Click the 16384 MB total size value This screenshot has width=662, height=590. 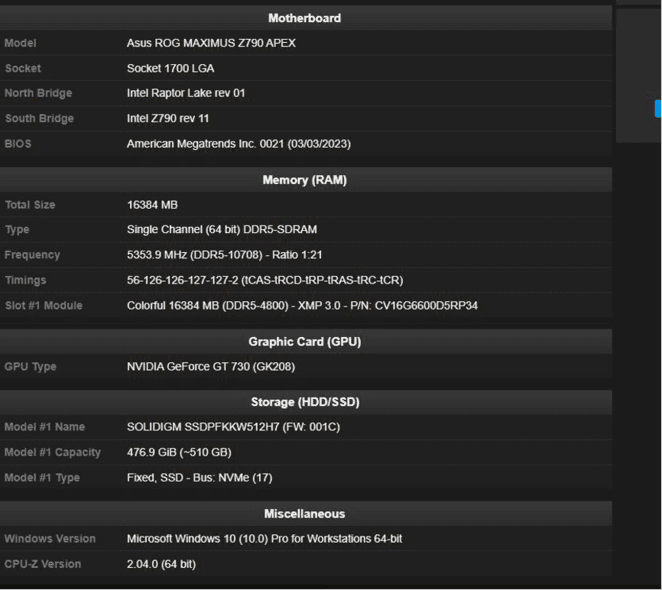coord(152,205)
